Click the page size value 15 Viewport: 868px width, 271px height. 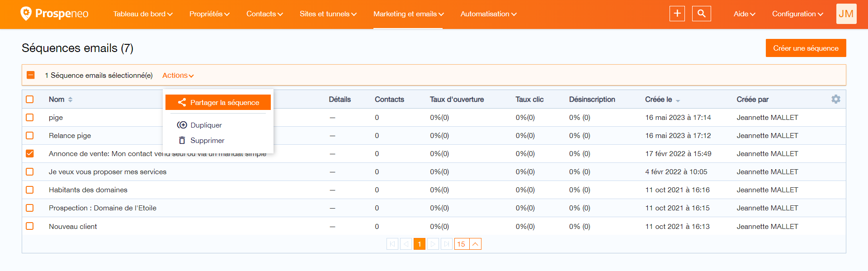click(461, 244)
